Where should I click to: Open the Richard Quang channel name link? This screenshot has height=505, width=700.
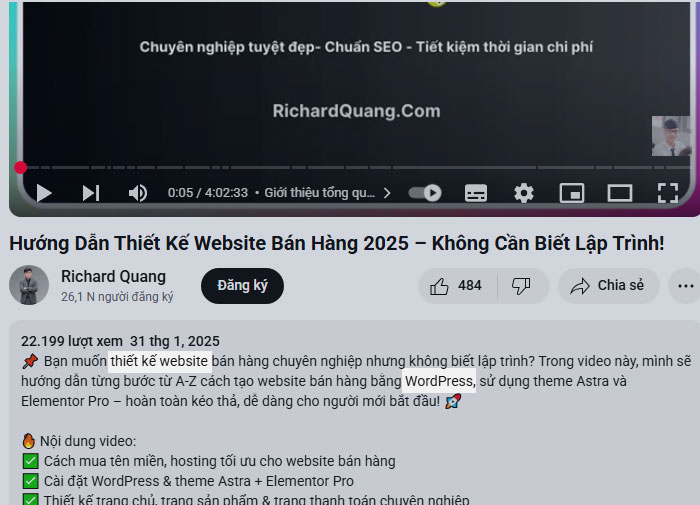click(113, 276)
